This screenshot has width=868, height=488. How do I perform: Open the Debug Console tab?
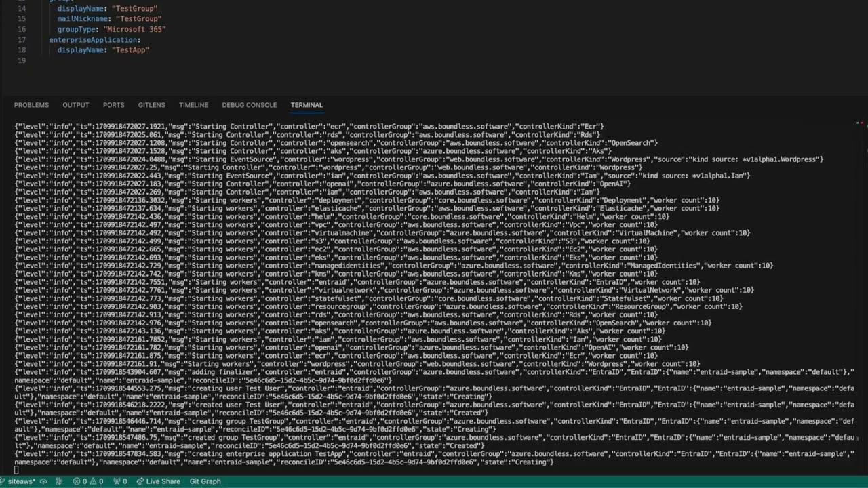pyautogui.click(x=250, y=105)
